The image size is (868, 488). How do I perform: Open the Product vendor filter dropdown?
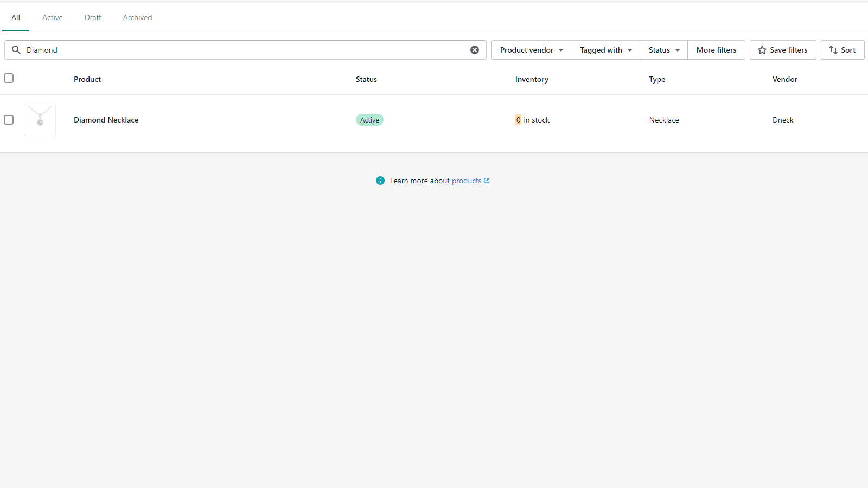point(531,50)
